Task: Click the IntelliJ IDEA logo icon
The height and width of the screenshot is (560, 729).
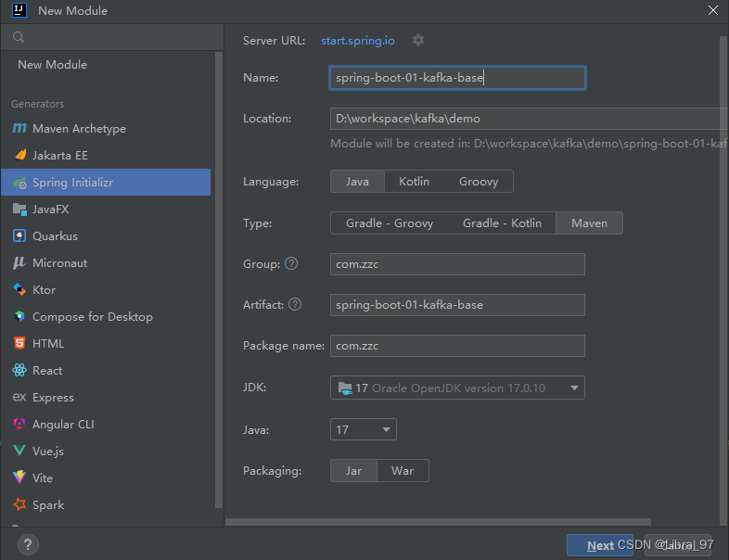Action: 19,10
